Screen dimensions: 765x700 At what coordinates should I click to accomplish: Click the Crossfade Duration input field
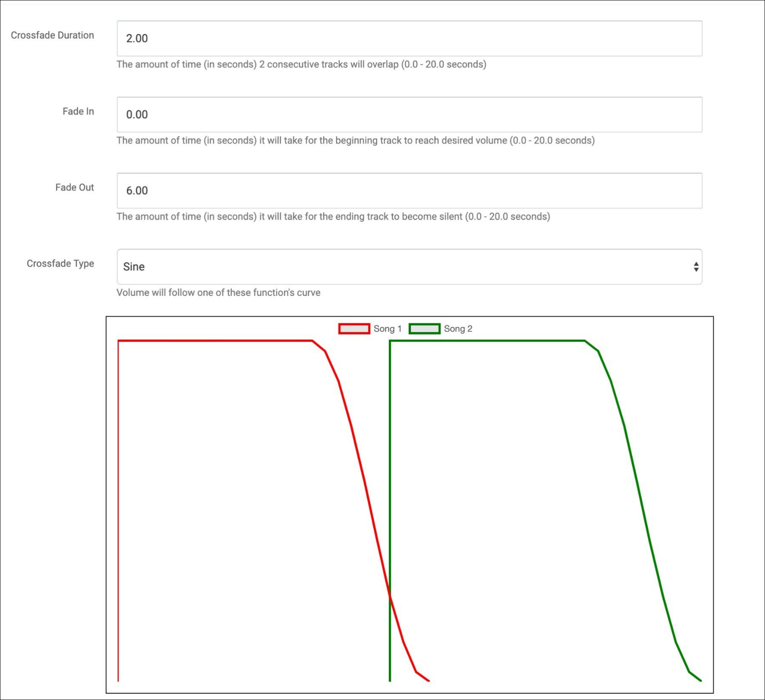pos(409,38)
